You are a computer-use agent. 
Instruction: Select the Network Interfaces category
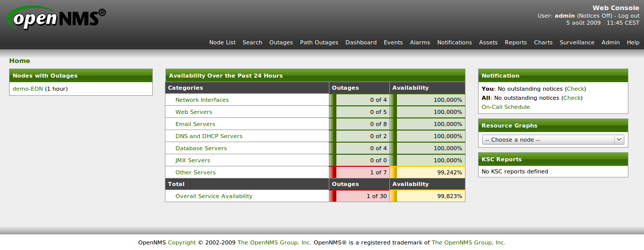click(x=202, y=100)
